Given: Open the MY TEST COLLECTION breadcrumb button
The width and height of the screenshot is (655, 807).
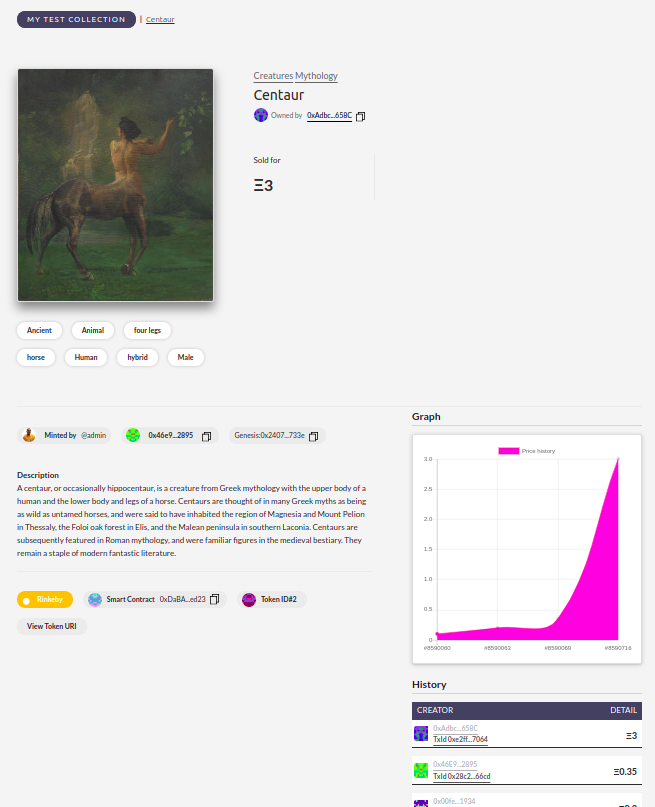Looking at the screenshot, I should pos(76,20).
